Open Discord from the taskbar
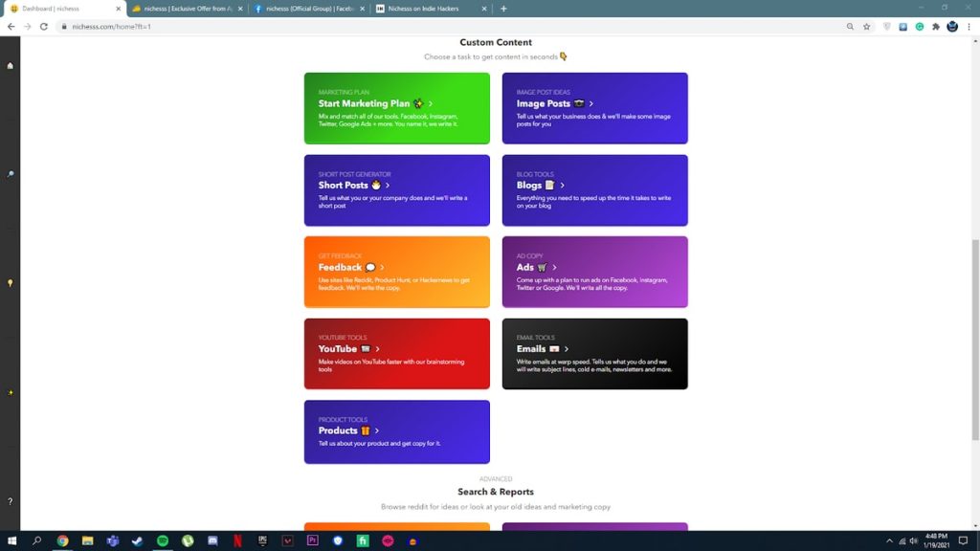The width and height of the screenshot is (980, 551). tap(212, 540)
